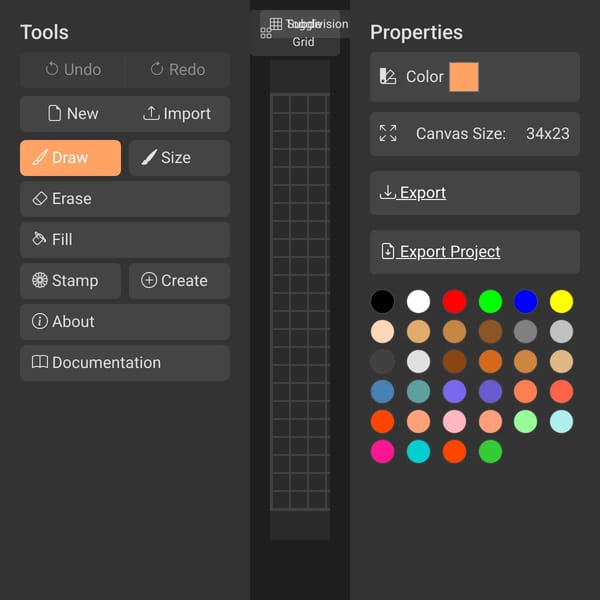Import an image file
This screenshot has height=600, width=600.
pyautogui.click(x=178, y=114)
